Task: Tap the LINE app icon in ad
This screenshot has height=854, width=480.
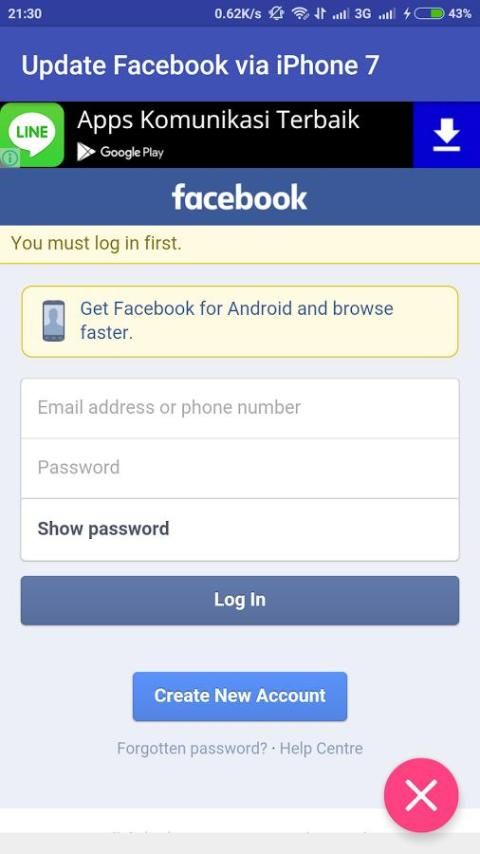Action: [32, 135]
